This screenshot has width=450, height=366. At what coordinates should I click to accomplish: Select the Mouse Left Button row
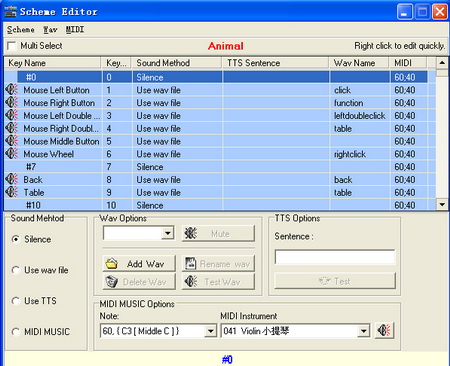click(x=220, y=90)
